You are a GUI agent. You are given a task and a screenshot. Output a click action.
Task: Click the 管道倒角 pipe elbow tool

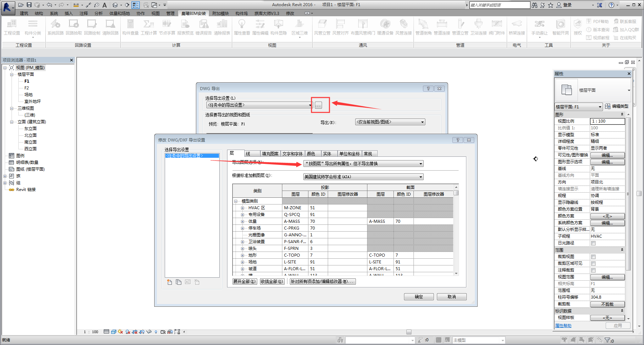pos(423,27)
